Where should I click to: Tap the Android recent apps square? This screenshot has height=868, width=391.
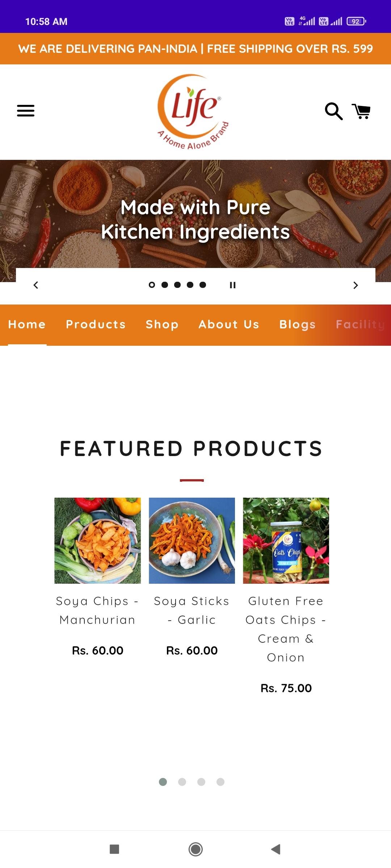[114, 849]
